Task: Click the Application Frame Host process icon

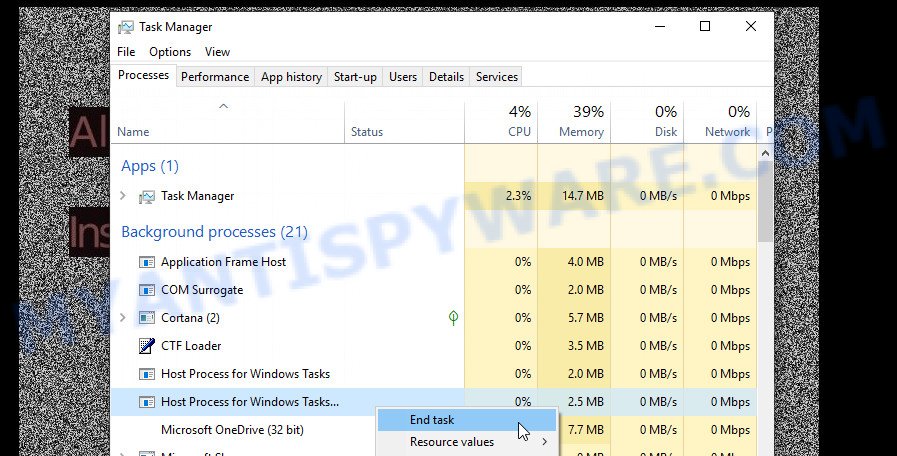Action: (x=146, y=262)
